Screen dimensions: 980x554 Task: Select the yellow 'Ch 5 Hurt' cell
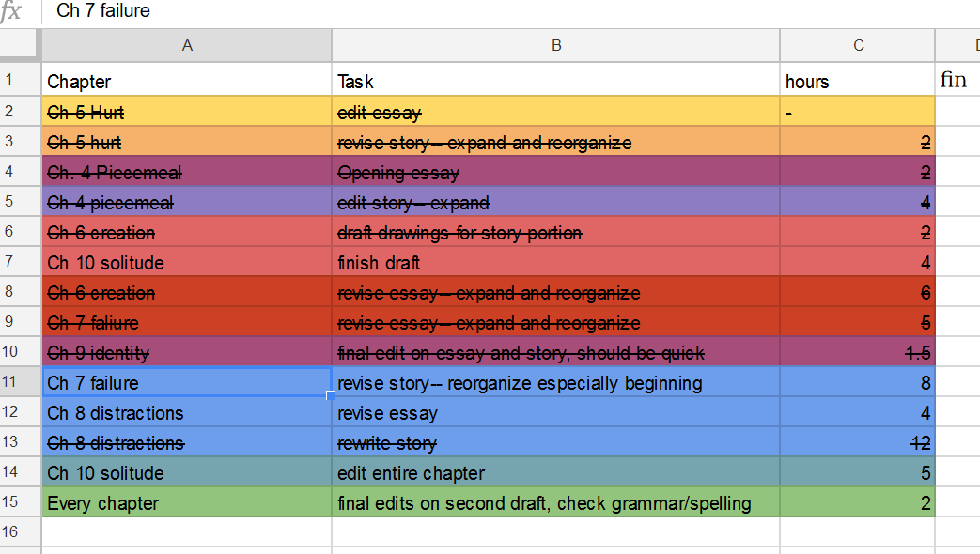click(x=187, y=113)
